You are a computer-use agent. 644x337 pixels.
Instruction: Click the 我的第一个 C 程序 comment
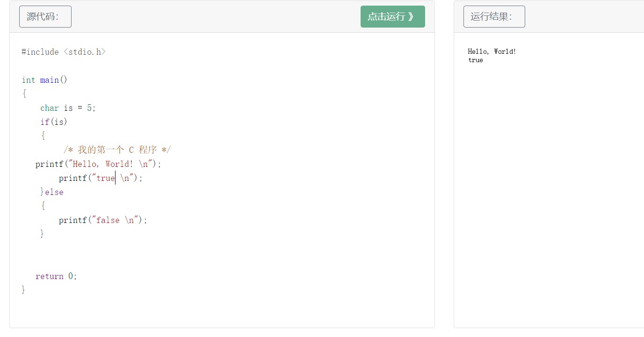click(x=117, y=150)
